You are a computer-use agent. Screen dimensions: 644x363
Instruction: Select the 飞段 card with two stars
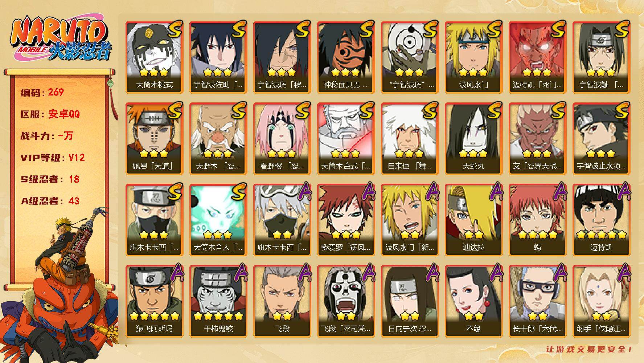click(x=282, y=301)
